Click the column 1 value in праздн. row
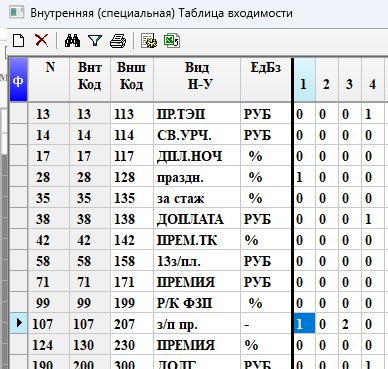The height and width of the screenshot is (369, 388). pyautogui.click(x=304, y=177)
